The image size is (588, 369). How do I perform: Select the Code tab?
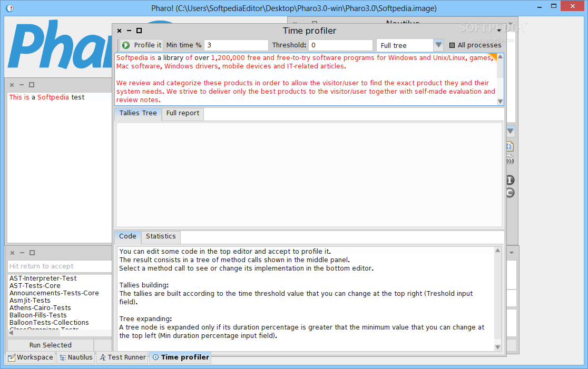pos(128,236)
